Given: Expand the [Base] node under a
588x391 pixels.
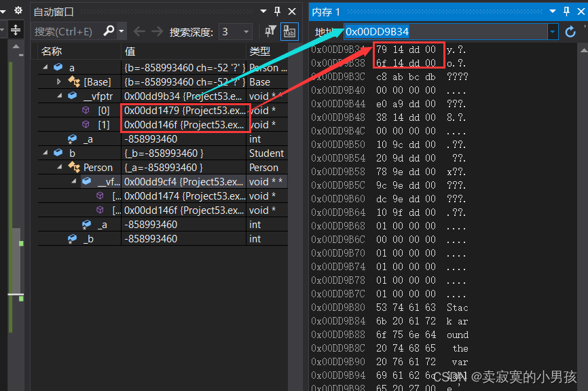Looking at the screenshot, I should coord(59,81).
